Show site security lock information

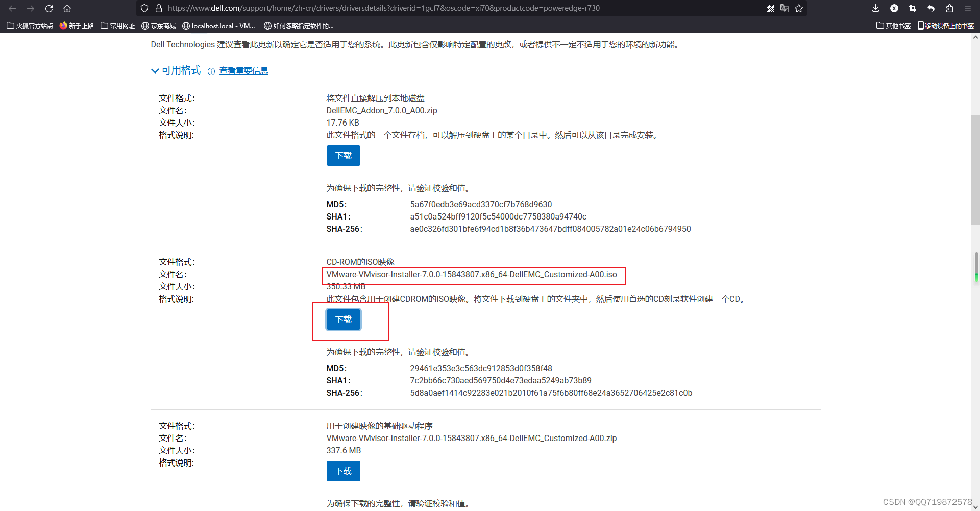pyautogui.click(x=159, y=8)
